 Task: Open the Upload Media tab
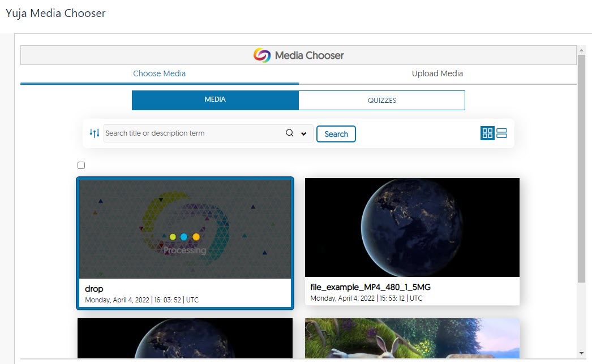pos(437,73)
